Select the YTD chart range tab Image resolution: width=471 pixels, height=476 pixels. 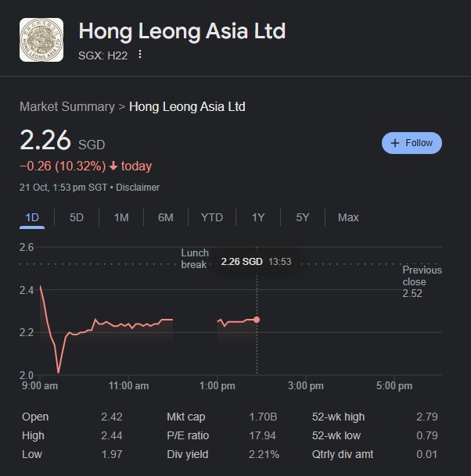[x=211, y=217]
